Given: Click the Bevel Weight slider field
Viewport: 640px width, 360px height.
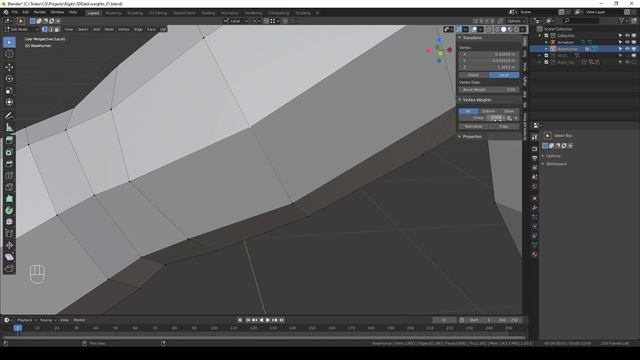Looking at the screenshot, I should click(x=489, y=90).
